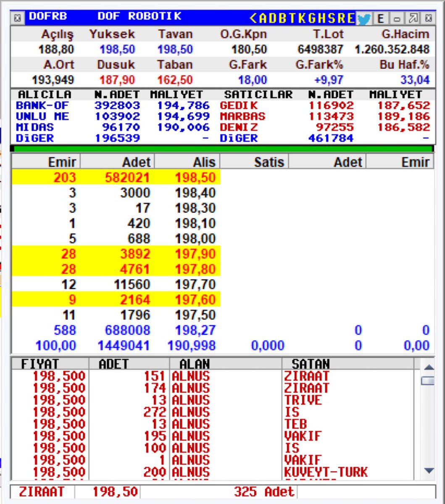The image size is (445, 504).
Task: Click the small x icon left of DOFRB
Action: (x=17, y=18)
